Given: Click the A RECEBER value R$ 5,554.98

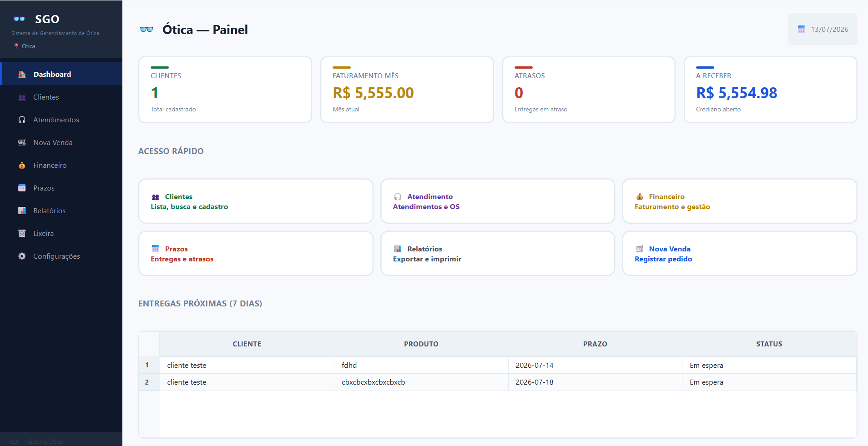Looking at the screenshot, I should [737, 93].
